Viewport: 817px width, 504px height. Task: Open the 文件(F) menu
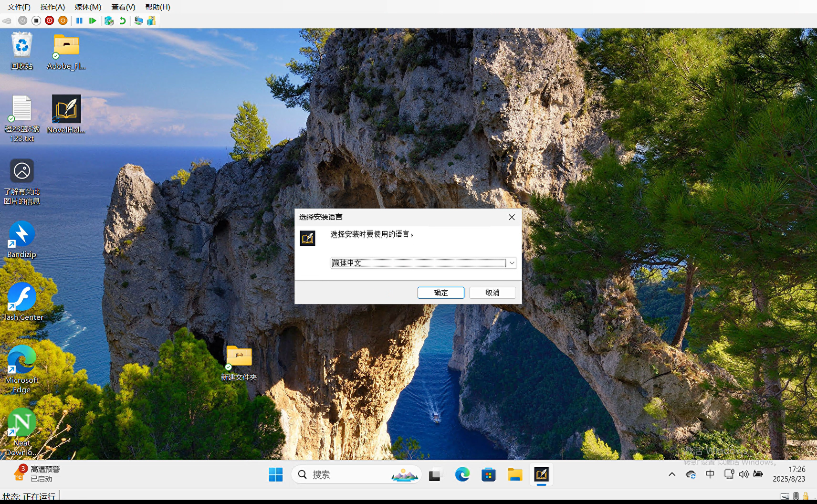point(19,7)
